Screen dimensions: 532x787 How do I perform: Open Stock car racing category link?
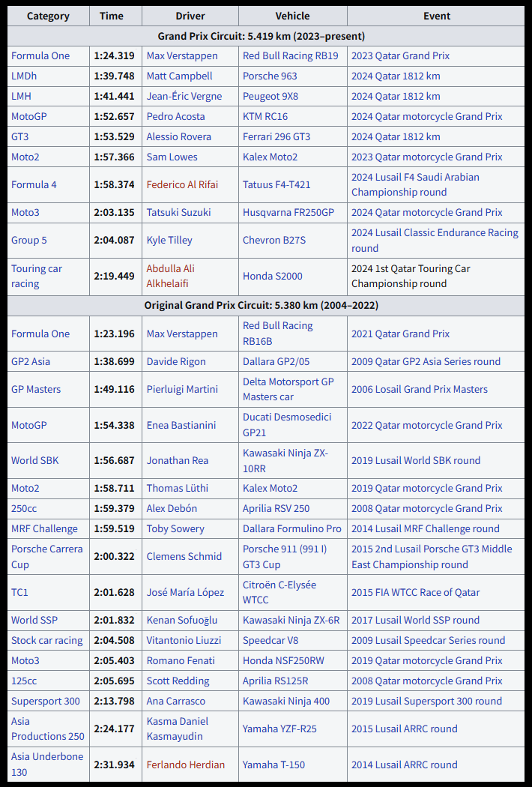[x=47, y=640]
